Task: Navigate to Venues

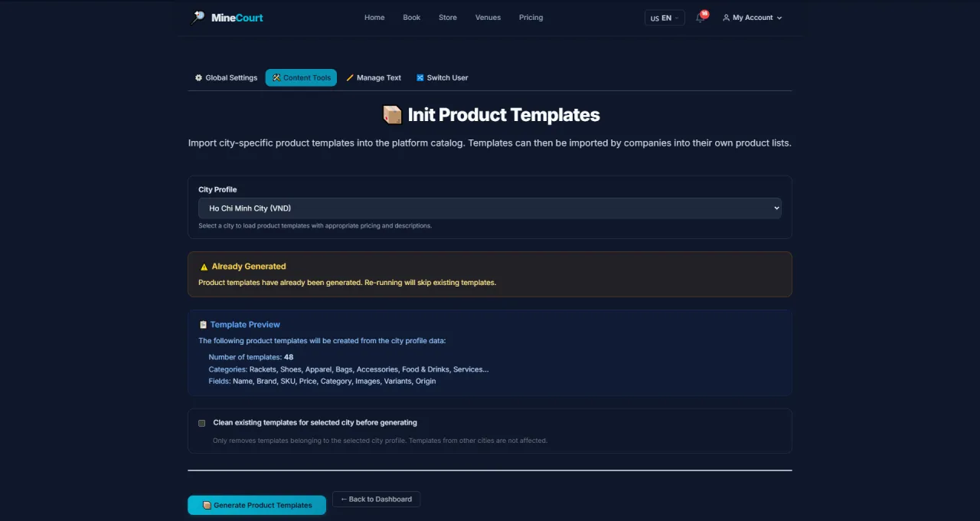Action: 488,18
